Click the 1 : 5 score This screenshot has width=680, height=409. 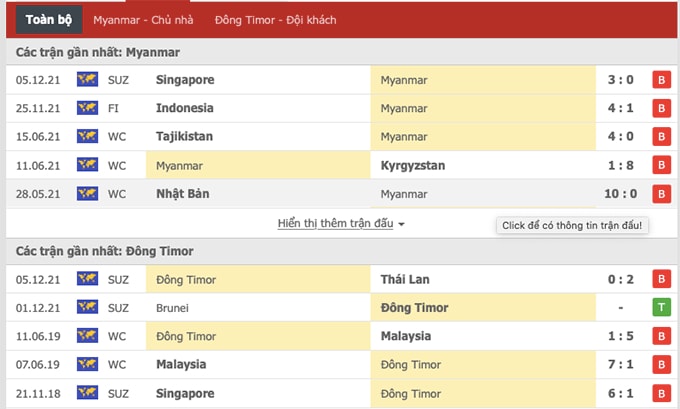coord(621,336)
